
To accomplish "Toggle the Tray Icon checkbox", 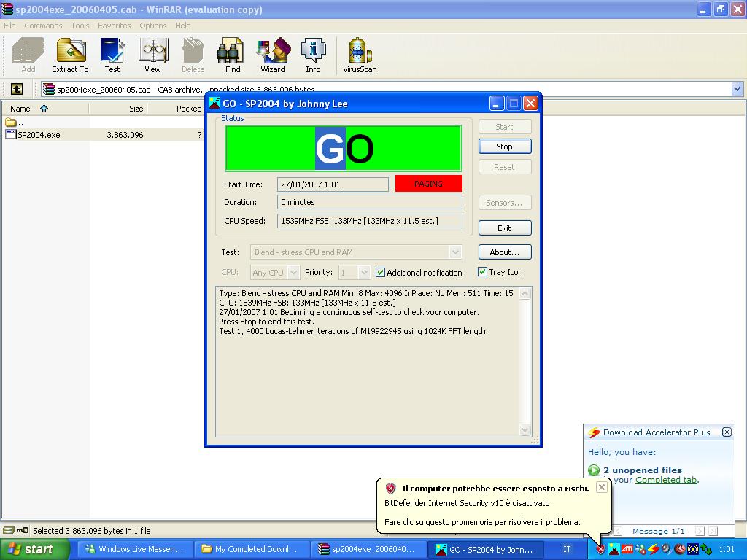I will (482, 272).
